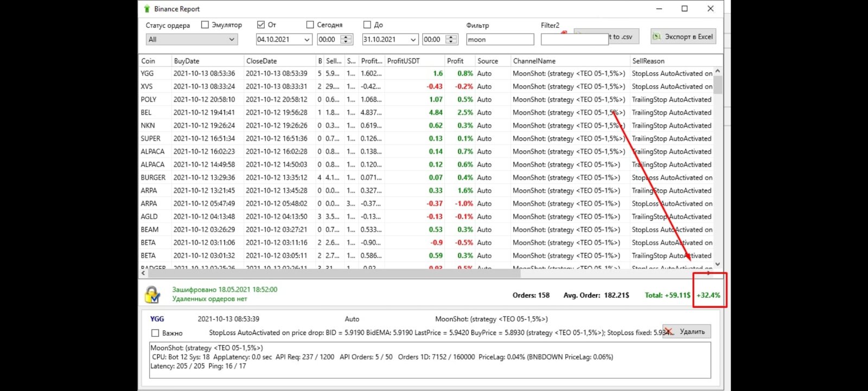This screenshot has width=868, height=391.
Task: Click the Avg. Order: 182.21$ text
Action: click(x=596, y=295)
